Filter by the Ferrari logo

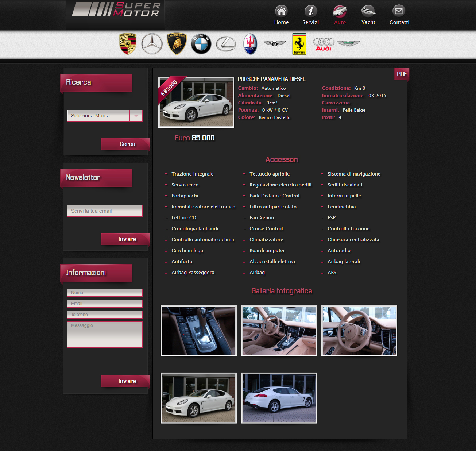[299, 44]
